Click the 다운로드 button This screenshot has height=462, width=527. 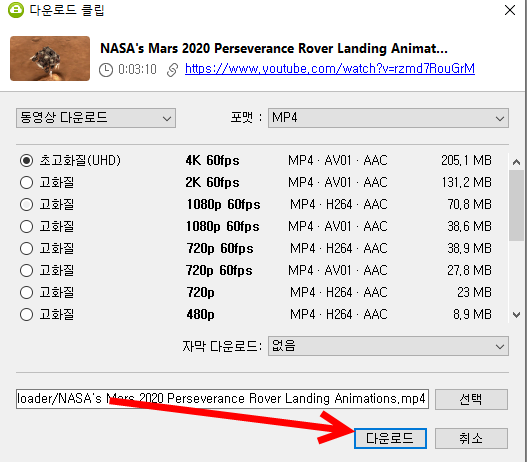click(390, 438)
